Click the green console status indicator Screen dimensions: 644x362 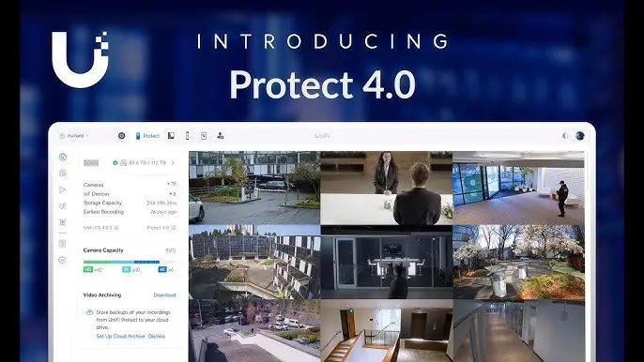(x=115, y=163)
